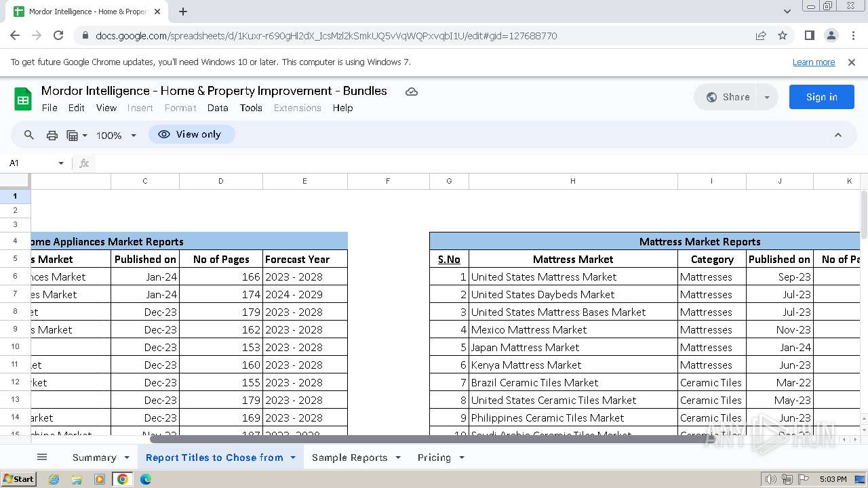Image resolution: width=868 pixels, height=488 pixels.
Task: Select the Mattress Market Reports heading cell
Action: (645, 241)
